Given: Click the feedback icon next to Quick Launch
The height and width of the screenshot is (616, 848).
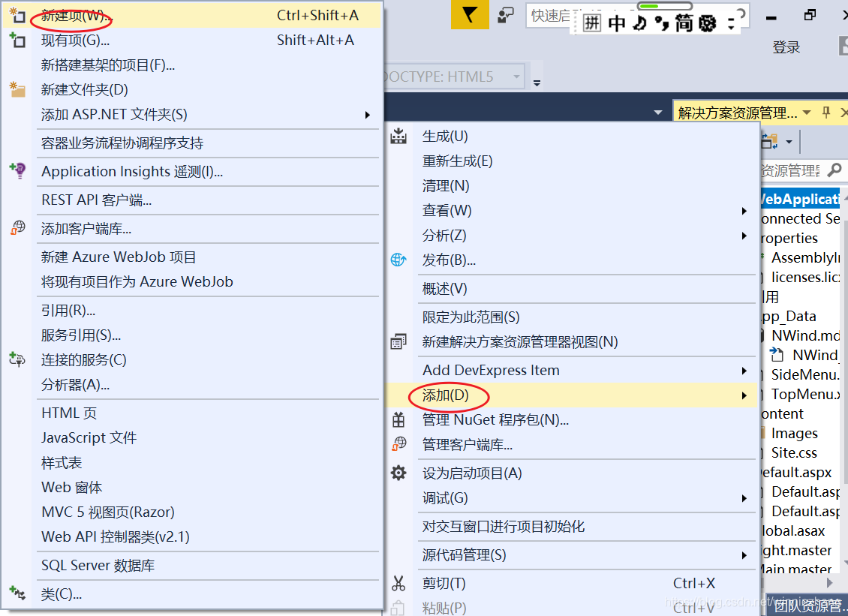Looking at the screenshot, I should [x=506, y=15].
